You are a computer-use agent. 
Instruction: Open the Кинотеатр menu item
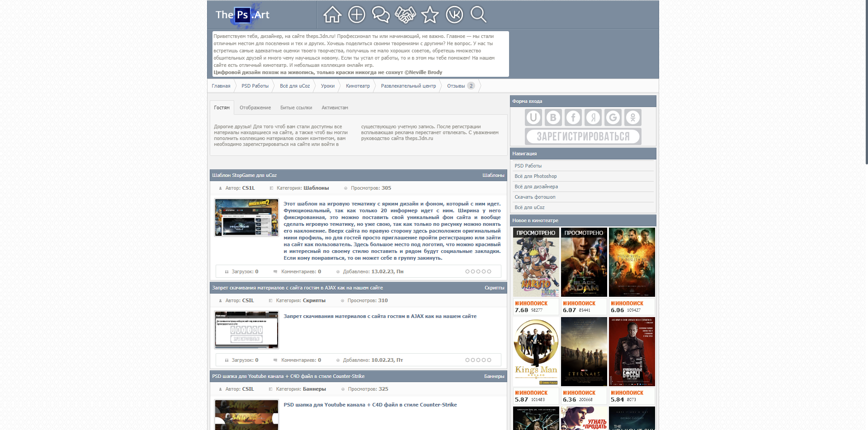[358, 86]
